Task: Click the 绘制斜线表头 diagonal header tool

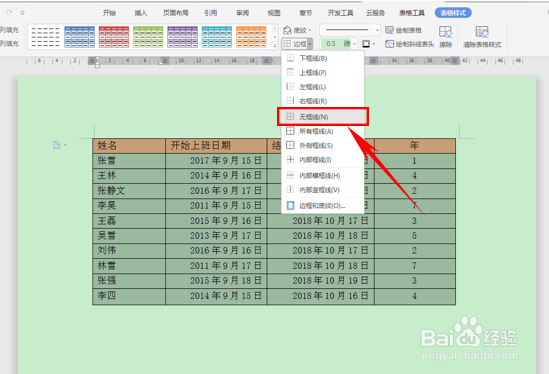Action: pos(410,44)
